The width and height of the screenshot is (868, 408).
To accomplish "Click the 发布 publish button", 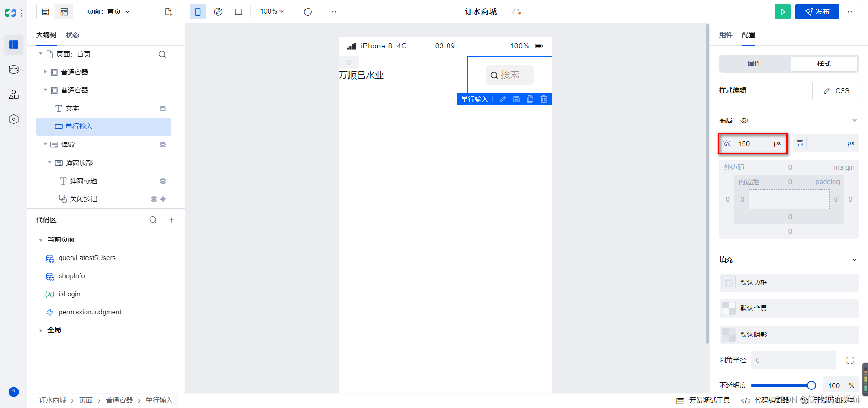I will pyautogui.click(x=817, y=12).
